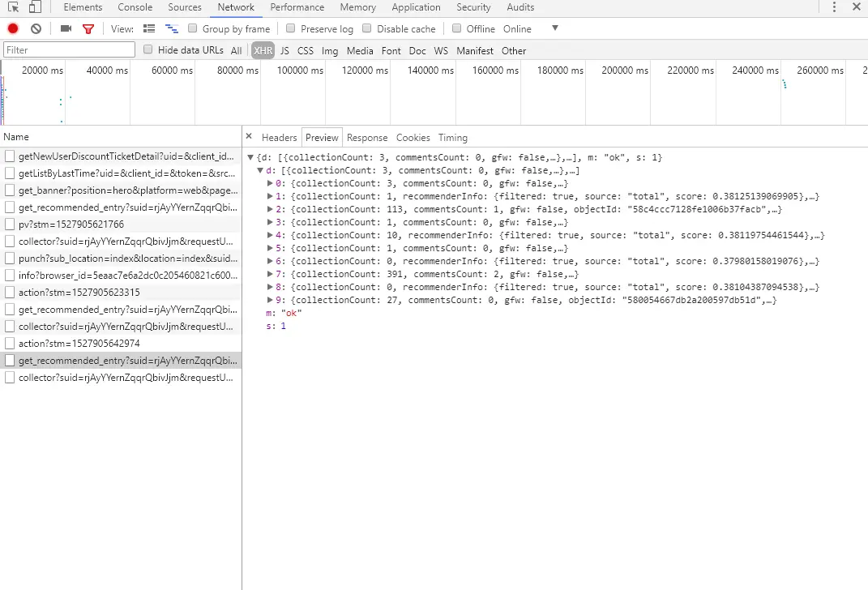Viewport: 868px width, 590px height.
Task: Open the DevTools three-dot menu
Action: 834,7
